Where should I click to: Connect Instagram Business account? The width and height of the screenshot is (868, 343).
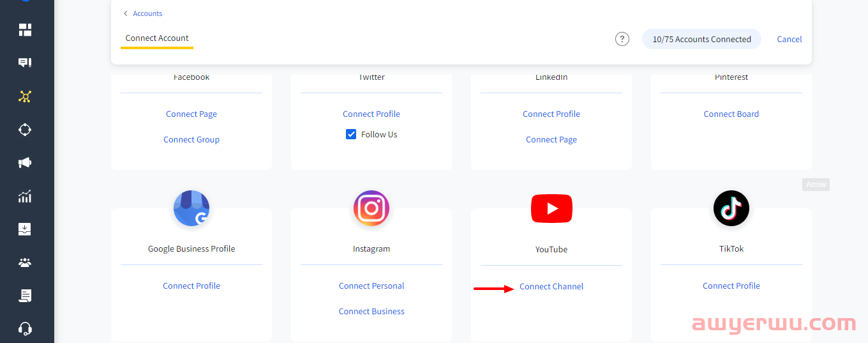point(371,311)
